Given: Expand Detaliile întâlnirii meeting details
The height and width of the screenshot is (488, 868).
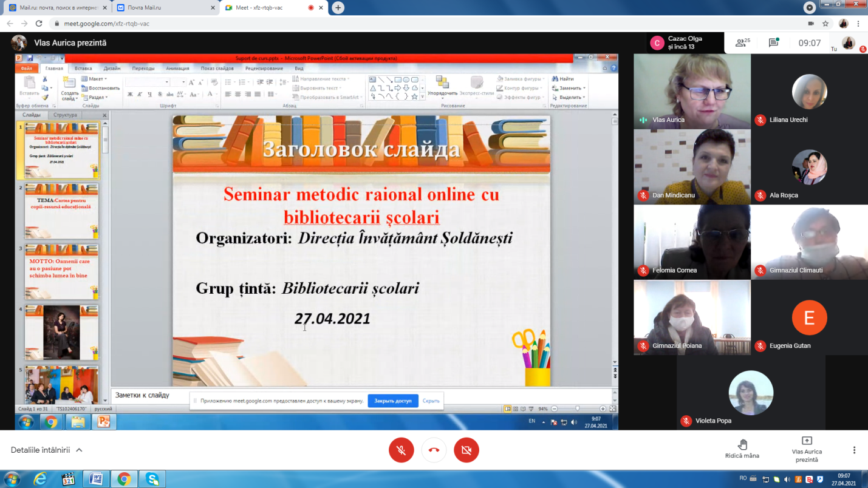Looking at the screenshot, I should pyautogui.click(x=47, y=450).
